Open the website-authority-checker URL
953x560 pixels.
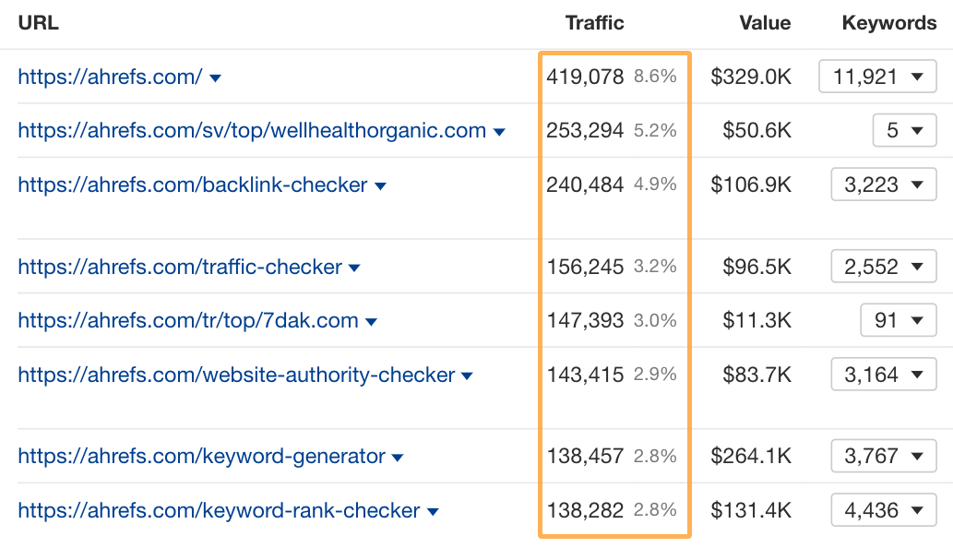[x=231, y=375]
